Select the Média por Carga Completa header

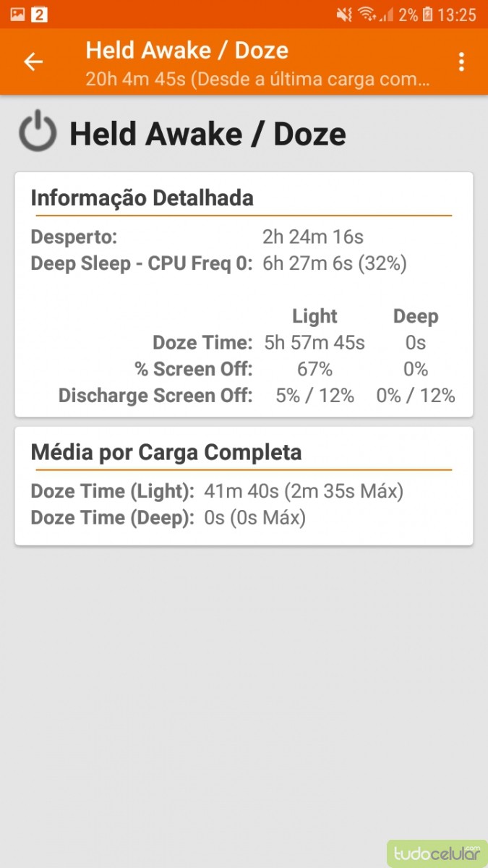pos(166,453)
